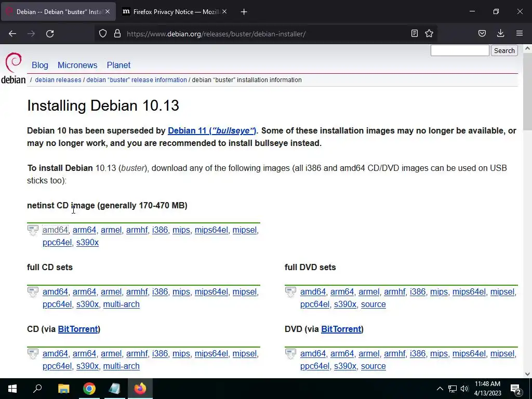Click the vertical page scrollbar thumb
This screenshot has width=532, height=399.
pyautogui.click(x=527, y=91)
